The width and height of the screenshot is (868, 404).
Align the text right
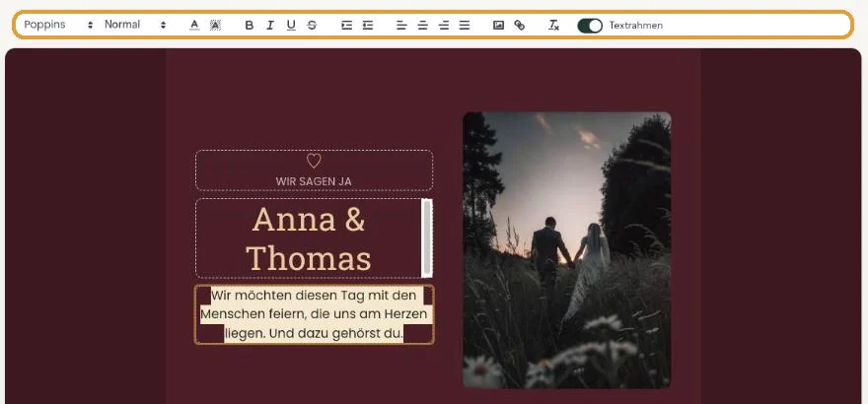(444, 25)
